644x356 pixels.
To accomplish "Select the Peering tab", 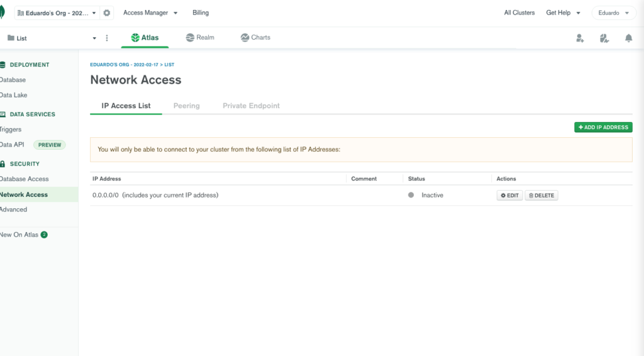I will pyautogui.click(x=186, y=106).
